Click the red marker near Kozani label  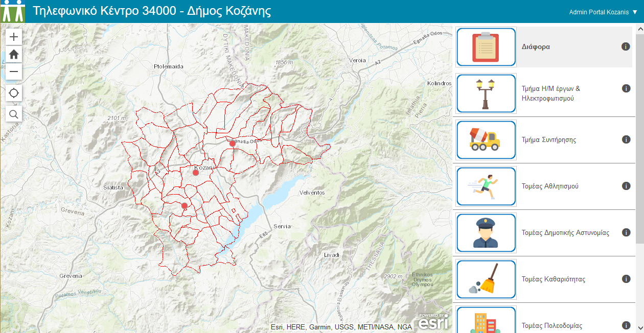[x=196, y=173]
